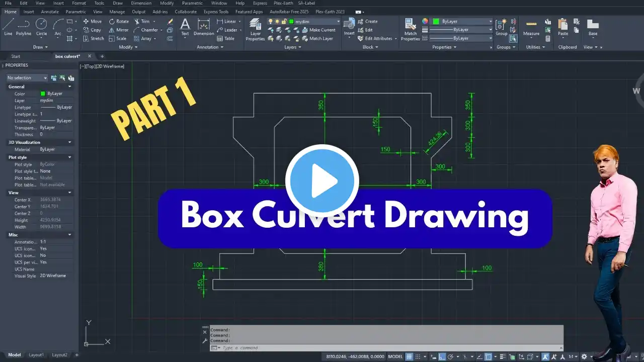Click the Make Current layer button
644x362 pixels.
tap(318, 30)
